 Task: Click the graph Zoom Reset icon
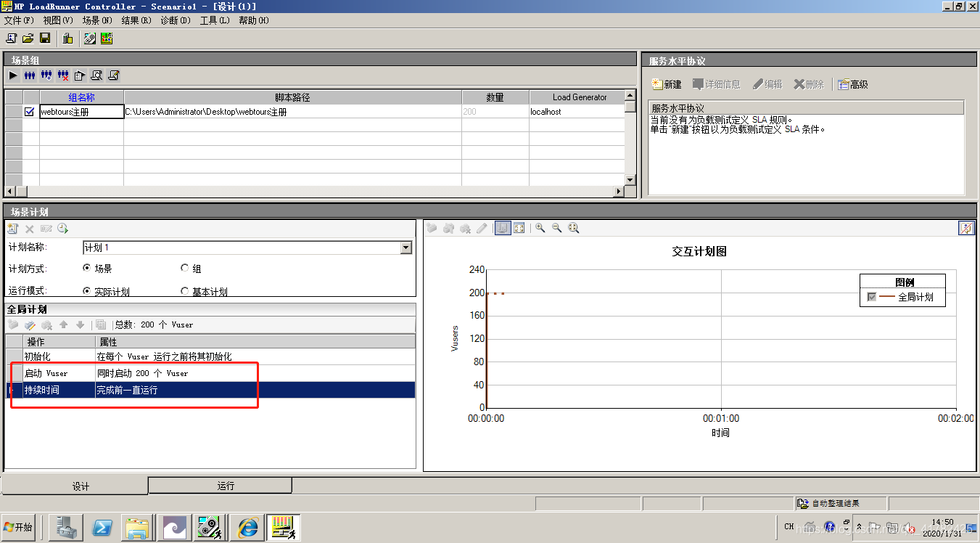(x=574, y=228)
